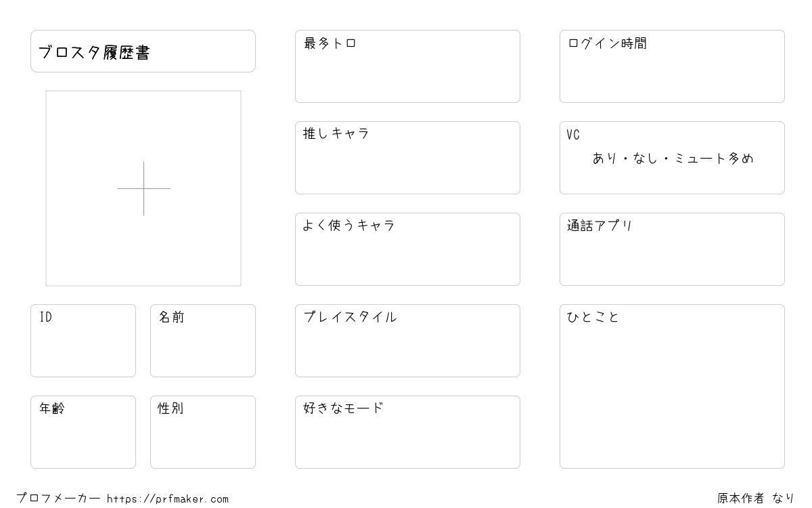Click the plus icon in the image placeholder

(x=143, y=188)
